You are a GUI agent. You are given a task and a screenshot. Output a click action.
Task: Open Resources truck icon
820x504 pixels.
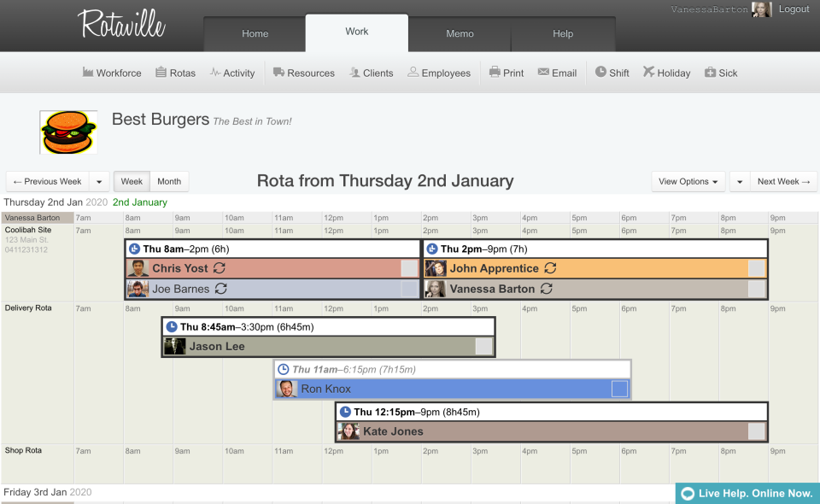[278, 73]
